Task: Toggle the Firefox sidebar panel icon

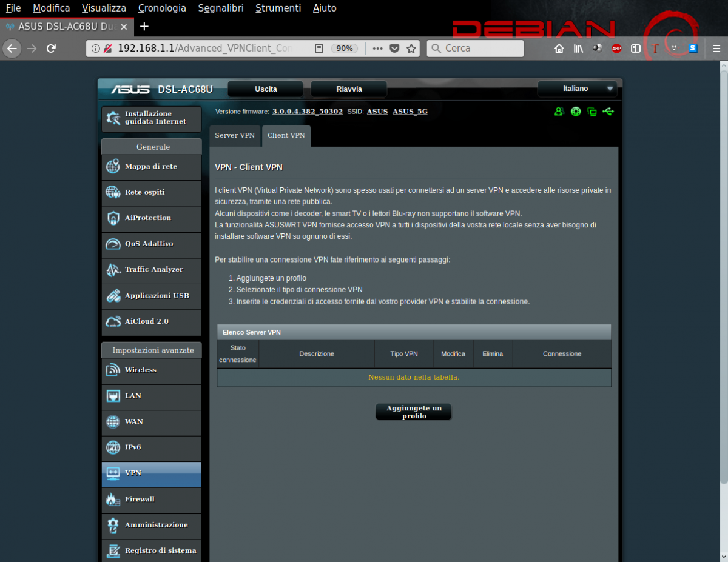Action: 636,49
